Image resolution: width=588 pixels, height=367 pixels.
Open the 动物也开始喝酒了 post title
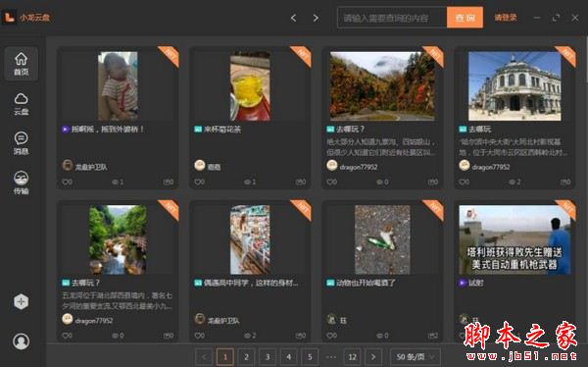pyautogui.click(x=366, y=283)
